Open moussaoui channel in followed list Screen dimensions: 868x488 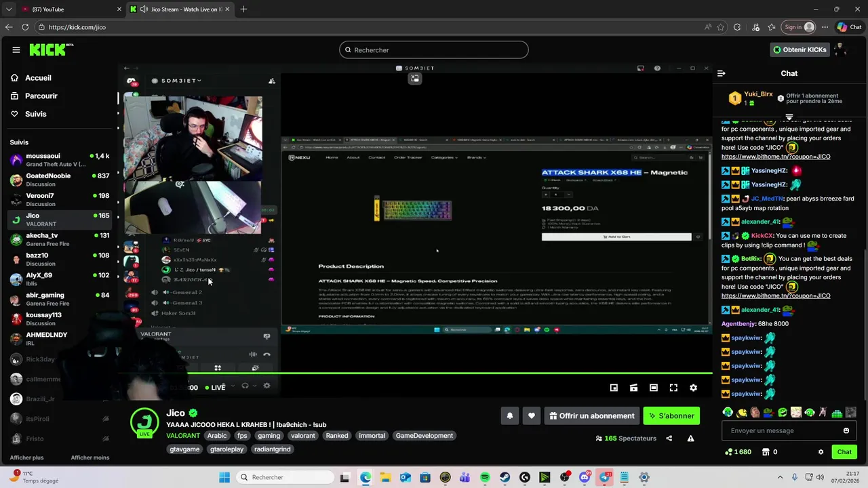click(x=60, y=160)
